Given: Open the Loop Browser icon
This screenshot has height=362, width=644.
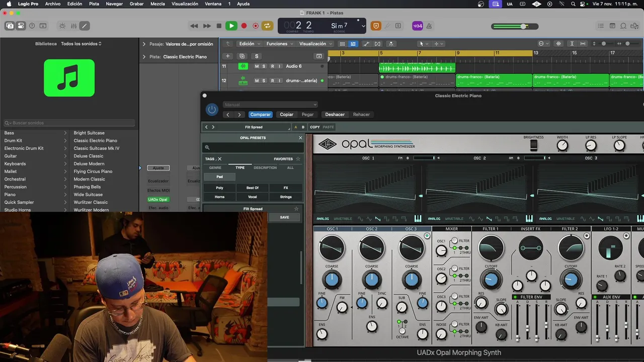Looking at the screenshot, I should [623, 26].
